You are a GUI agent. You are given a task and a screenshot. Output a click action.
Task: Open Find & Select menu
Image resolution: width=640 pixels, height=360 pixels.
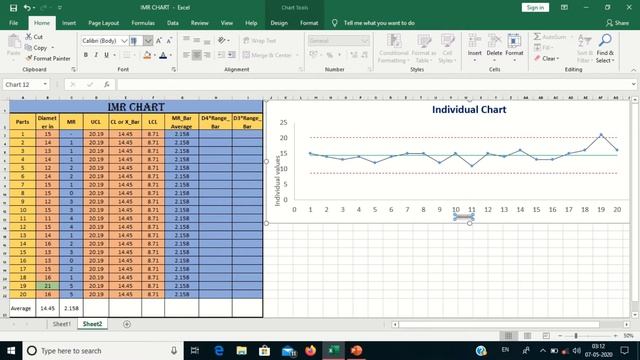pyautogui.click(x=605, y=49)
